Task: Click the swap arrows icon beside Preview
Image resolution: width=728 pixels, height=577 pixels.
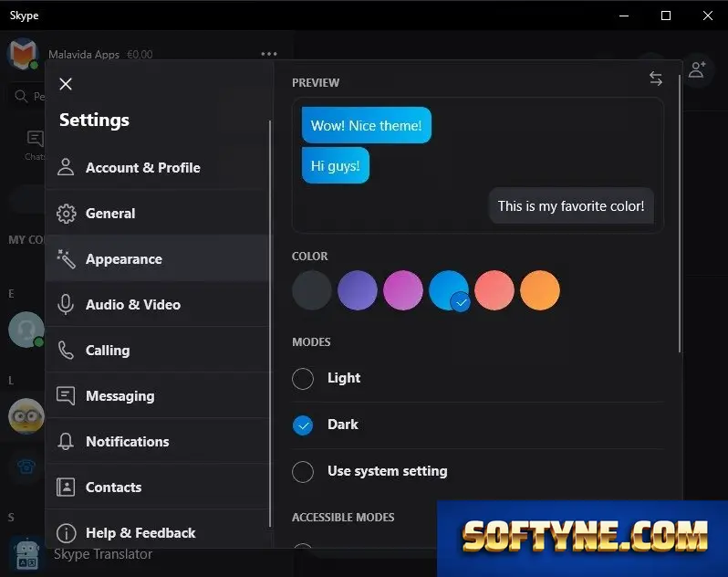Action: pyautogui.click(x=656, y=79)
